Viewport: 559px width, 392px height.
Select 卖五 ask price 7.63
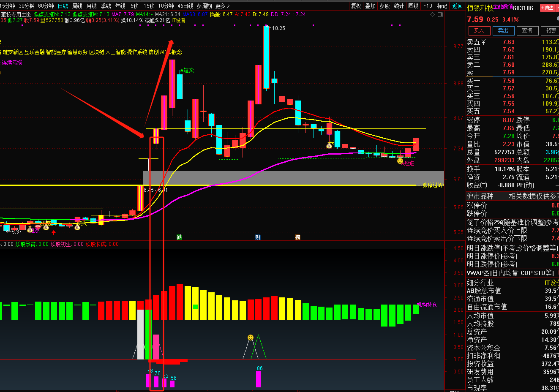(x=509, y=42)
